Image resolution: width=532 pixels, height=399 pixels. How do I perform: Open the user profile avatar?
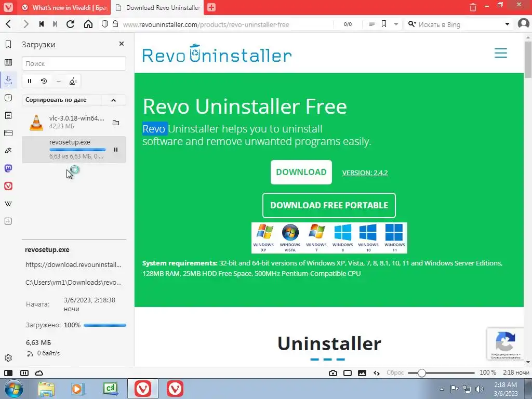[524, 24]
